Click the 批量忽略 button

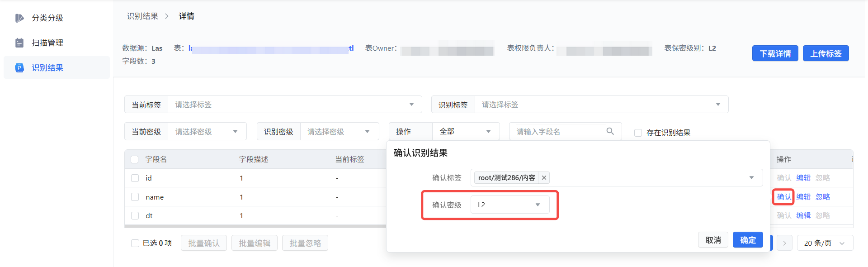click(x=305, y=243)
